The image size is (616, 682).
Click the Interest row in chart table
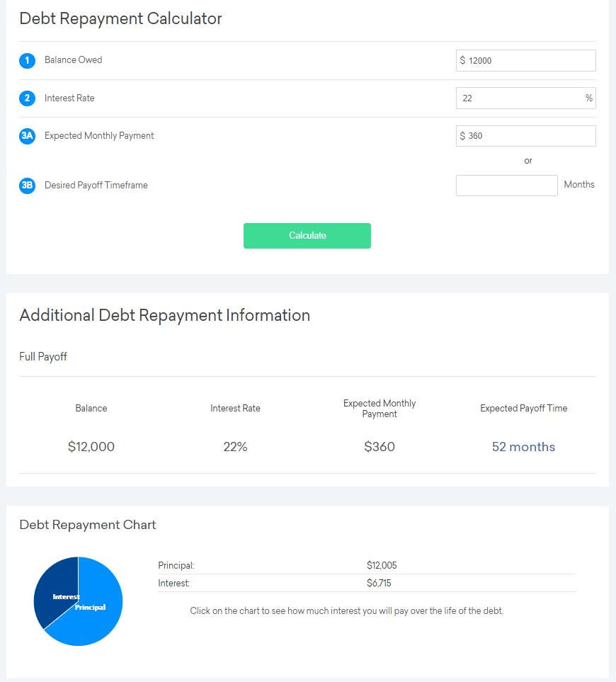pos(366,584)
